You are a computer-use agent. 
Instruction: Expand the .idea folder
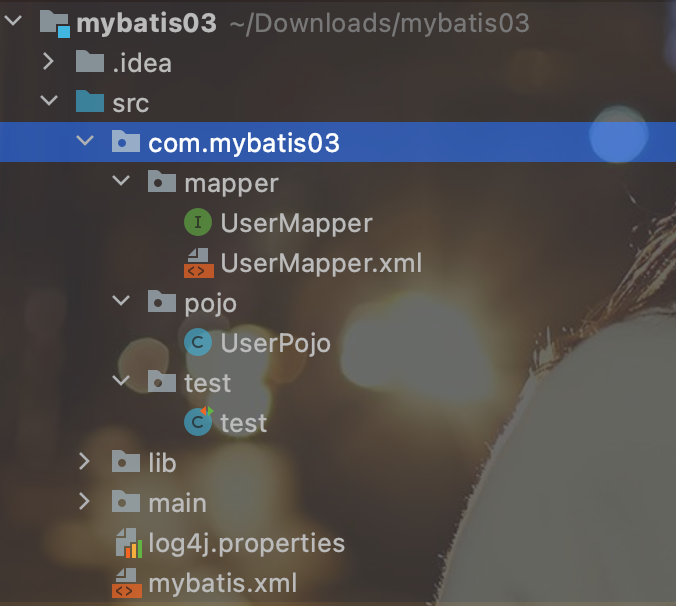tap(48, 62)
